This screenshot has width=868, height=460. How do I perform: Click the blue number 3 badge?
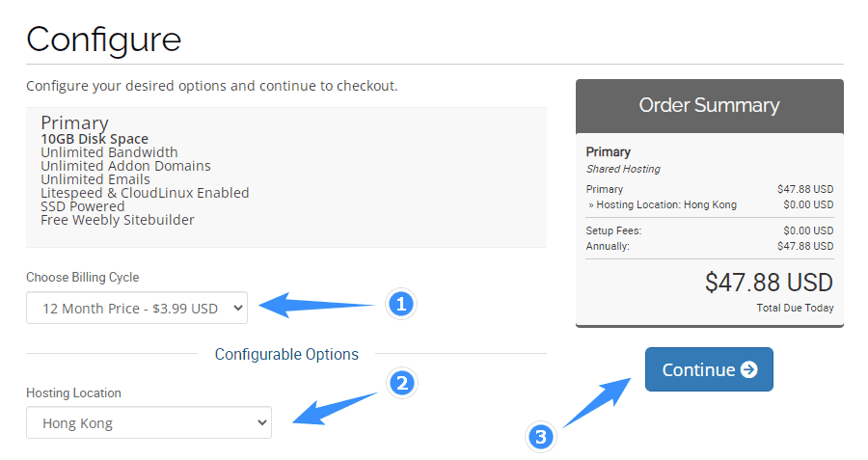coord(541,437)
